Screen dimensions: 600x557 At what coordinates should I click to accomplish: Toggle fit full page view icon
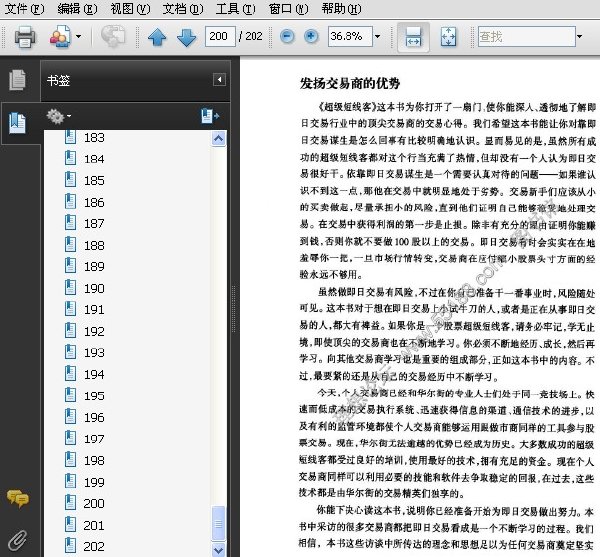(x=448, y=37)
